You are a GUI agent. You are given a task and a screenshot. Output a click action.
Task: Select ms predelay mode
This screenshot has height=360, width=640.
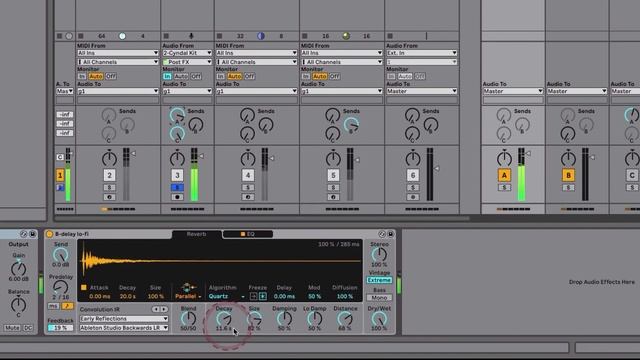[53, 306]
